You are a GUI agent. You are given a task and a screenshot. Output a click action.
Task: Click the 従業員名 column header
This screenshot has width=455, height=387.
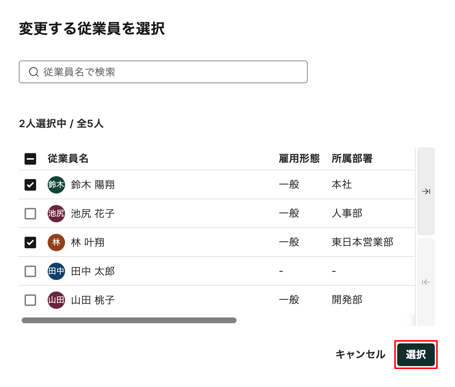pos(68,159)
